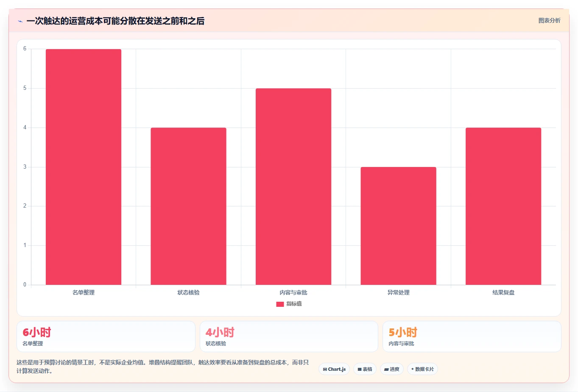This screenshot has height=392, width=578.
Task: Select the 进度 tag pill
Action: pyautogui.click(x=392, y=369)
